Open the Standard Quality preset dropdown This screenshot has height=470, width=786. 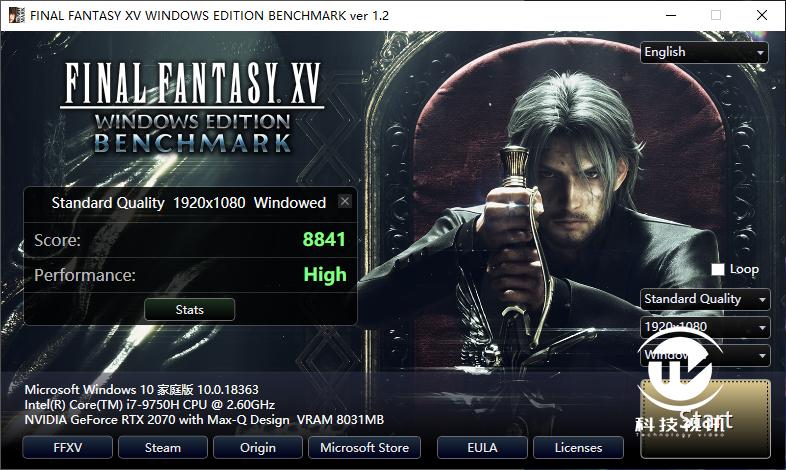click(705, 299)
